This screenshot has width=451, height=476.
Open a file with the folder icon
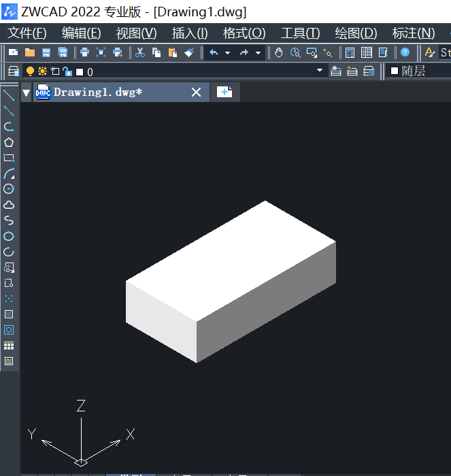point(30,52)
